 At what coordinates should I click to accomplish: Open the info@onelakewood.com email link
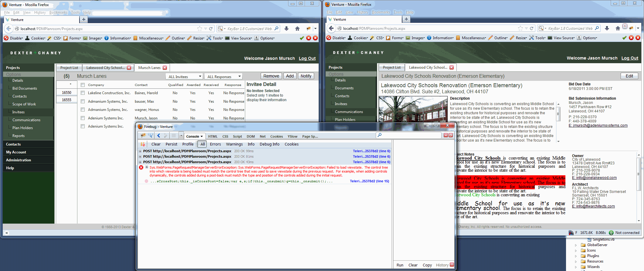click(x=594, y=178)
